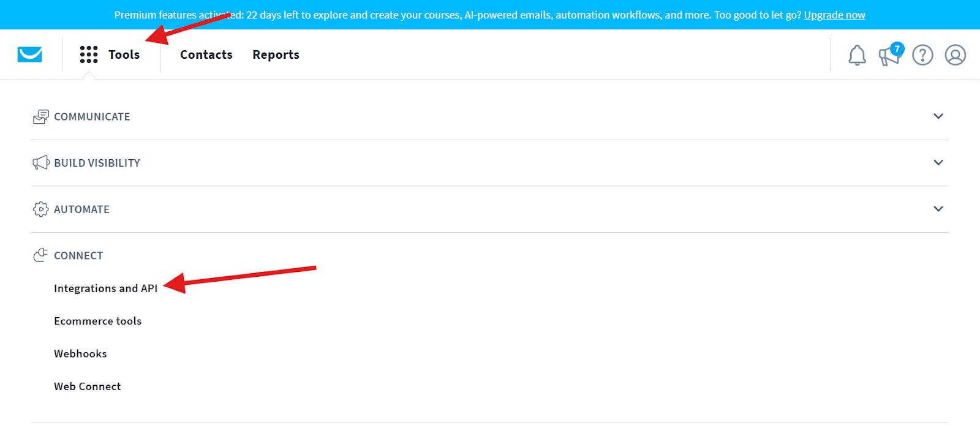Click the Connect plug icon
The height and width of the screenshot is (425, 980).
(x=40, y=255)
